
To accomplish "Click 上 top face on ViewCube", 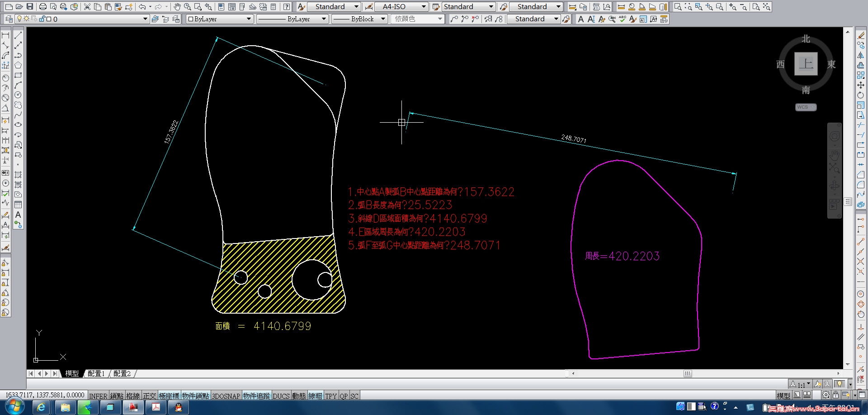I will coord(806,64).
